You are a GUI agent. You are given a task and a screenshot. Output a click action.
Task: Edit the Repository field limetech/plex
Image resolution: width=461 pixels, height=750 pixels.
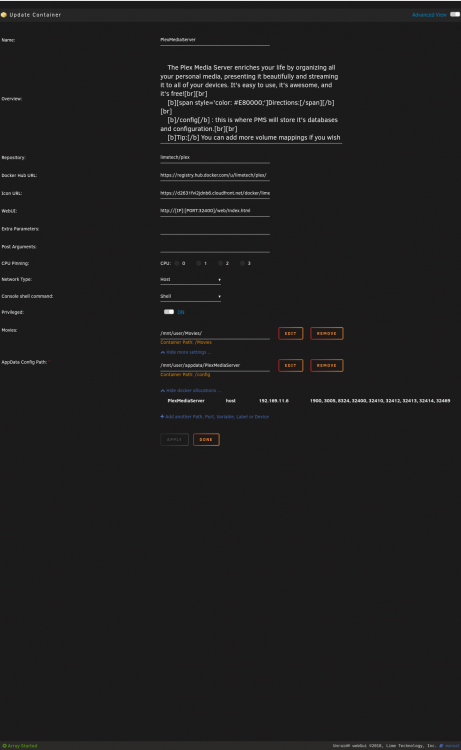click(x=215, y=157)
